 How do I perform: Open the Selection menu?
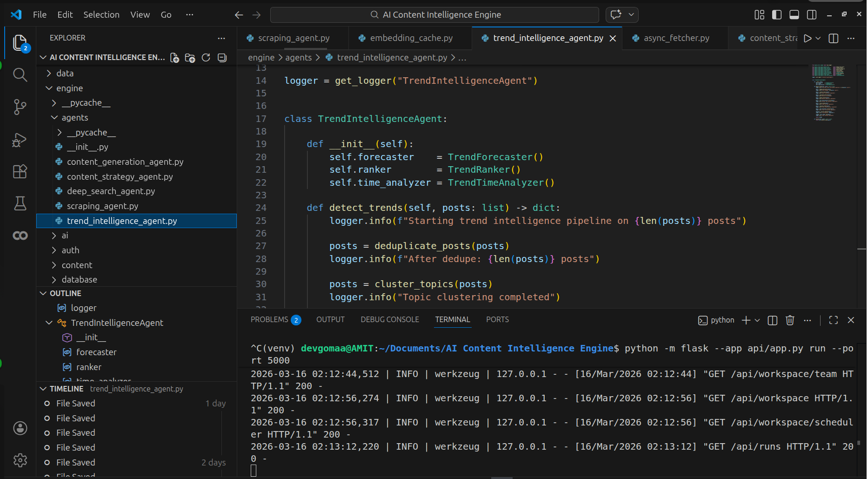(101, 15)
